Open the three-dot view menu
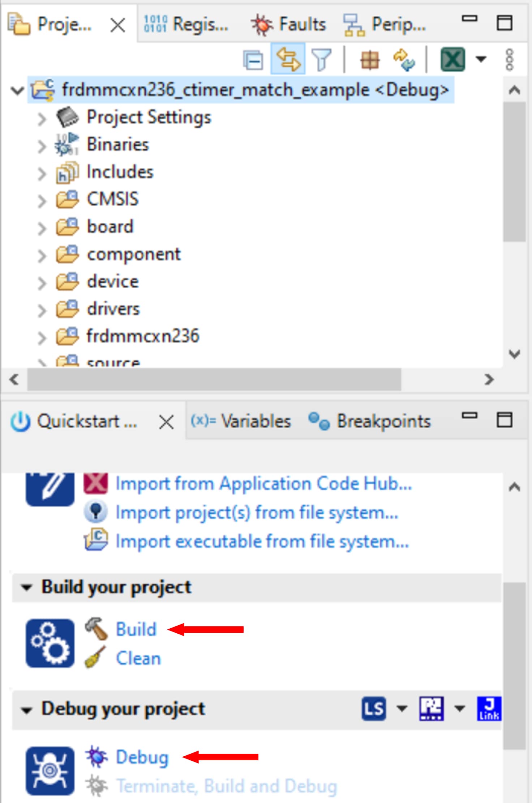 pos(509,60)
